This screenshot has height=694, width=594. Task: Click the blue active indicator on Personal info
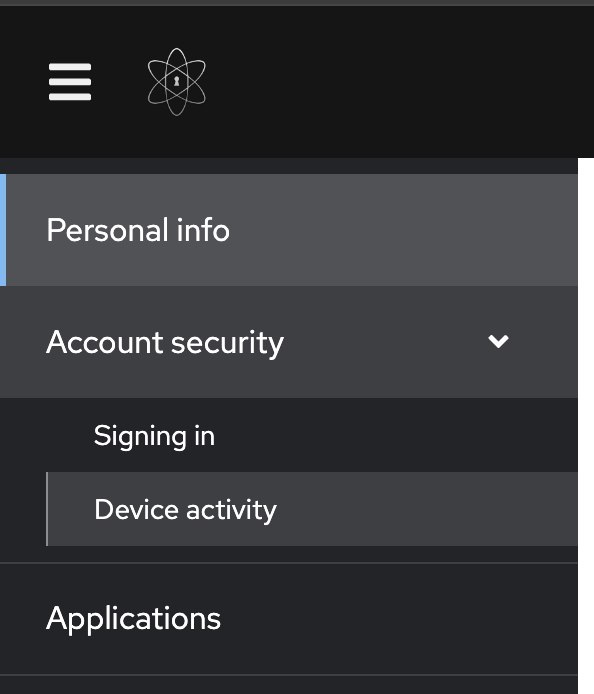pos(3,230)
